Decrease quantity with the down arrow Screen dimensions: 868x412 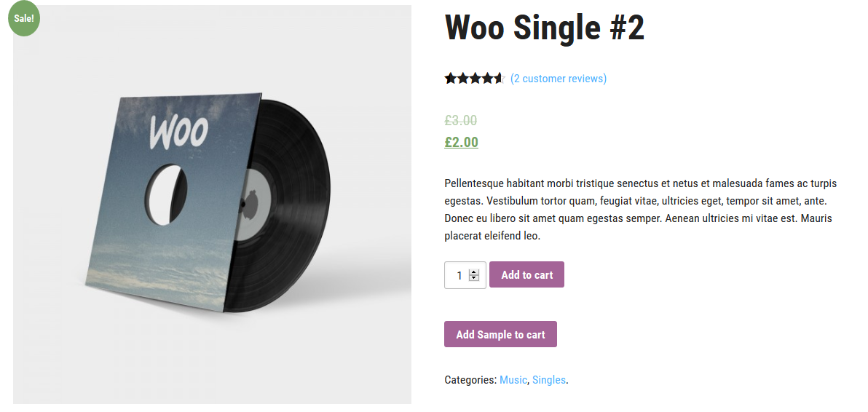pos(474,277)
